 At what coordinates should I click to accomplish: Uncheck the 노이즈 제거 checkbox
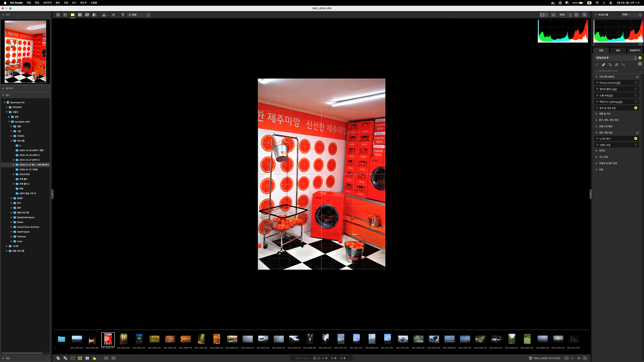click(x=636, y=138)
